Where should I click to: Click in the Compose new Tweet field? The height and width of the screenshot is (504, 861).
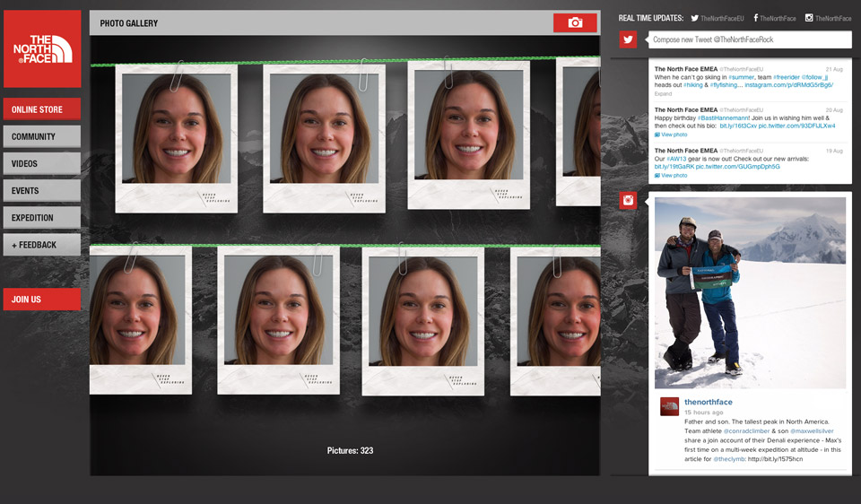[750, 39]
